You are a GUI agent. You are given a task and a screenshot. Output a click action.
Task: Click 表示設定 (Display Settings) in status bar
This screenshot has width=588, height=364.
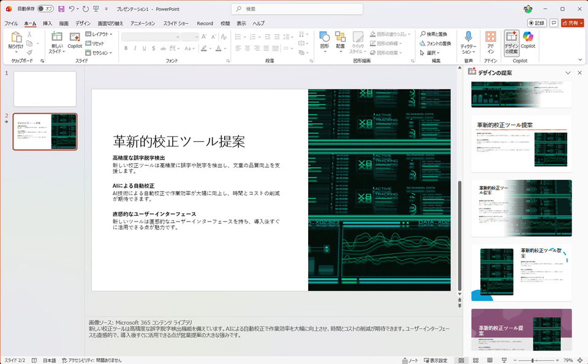click(435, 360)
